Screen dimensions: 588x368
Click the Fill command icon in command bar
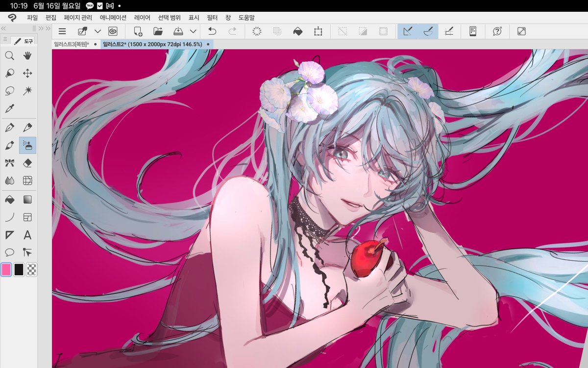tap(297, 31)
